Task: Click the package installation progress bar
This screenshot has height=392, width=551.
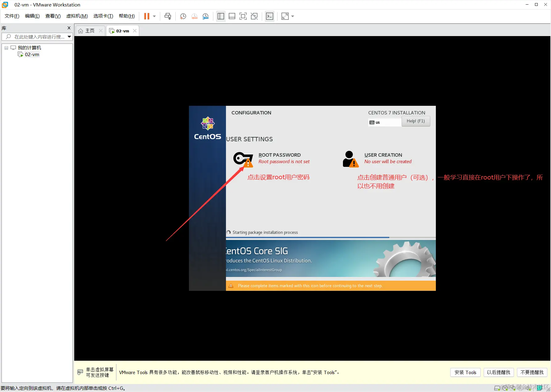Action: pos(331,237)
